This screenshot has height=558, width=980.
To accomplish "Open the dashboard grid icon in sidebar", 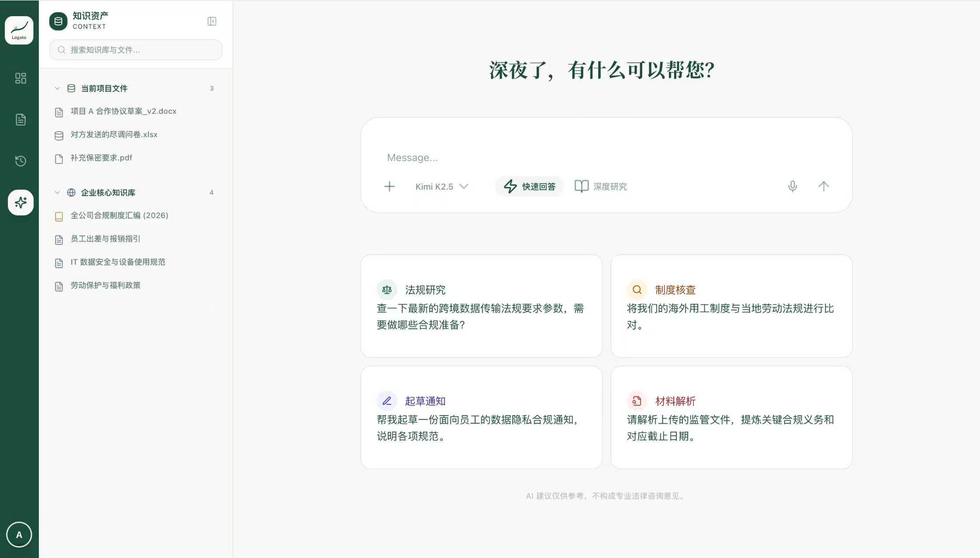I will tap(20, 78).
